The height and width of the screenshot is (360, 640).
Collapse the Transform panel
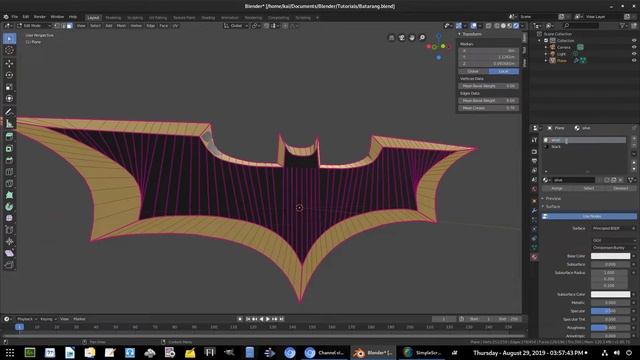point(460,34)
